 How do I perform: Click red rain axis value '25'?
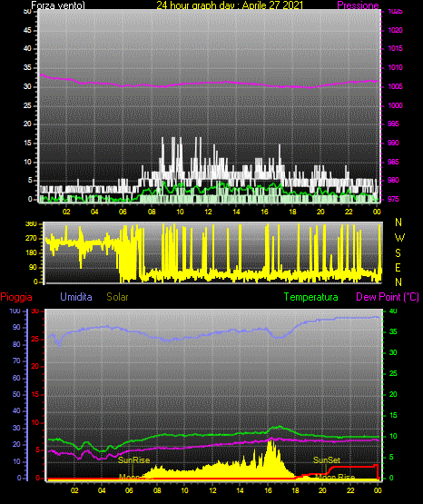[35, 339]
